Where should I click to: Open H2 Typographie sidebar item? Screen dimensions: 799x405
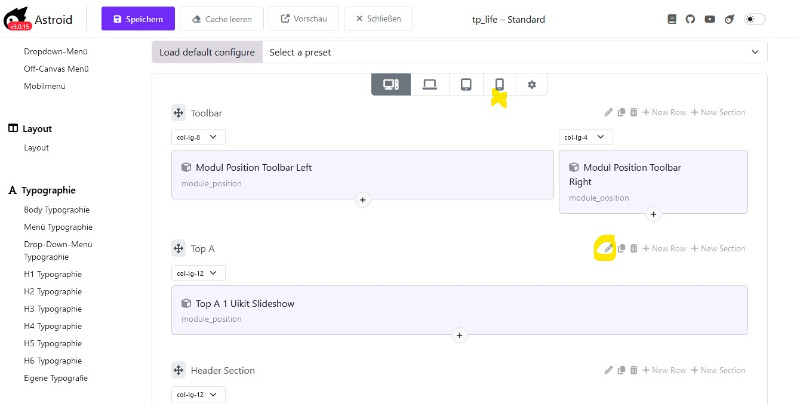[x=52, y=291]
